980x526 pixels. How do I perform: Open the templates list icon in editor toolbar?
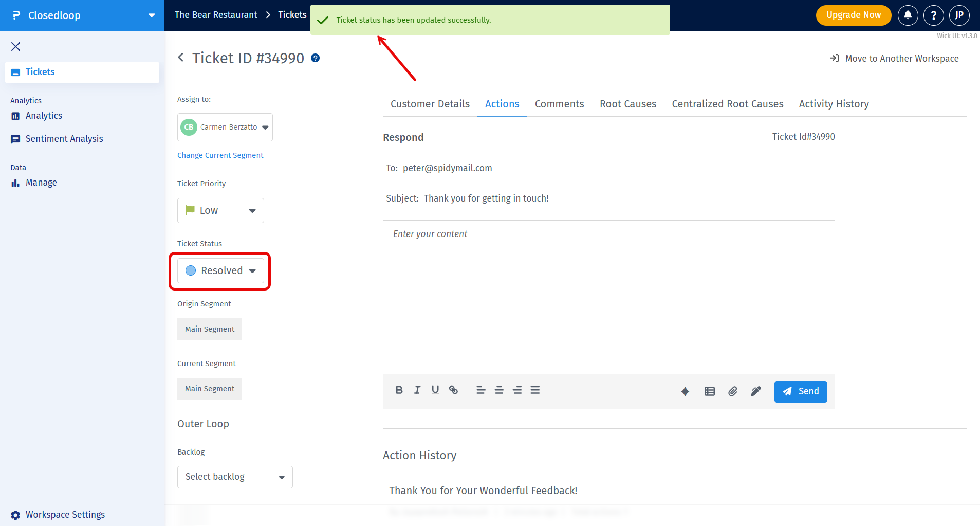coord(710,392)
